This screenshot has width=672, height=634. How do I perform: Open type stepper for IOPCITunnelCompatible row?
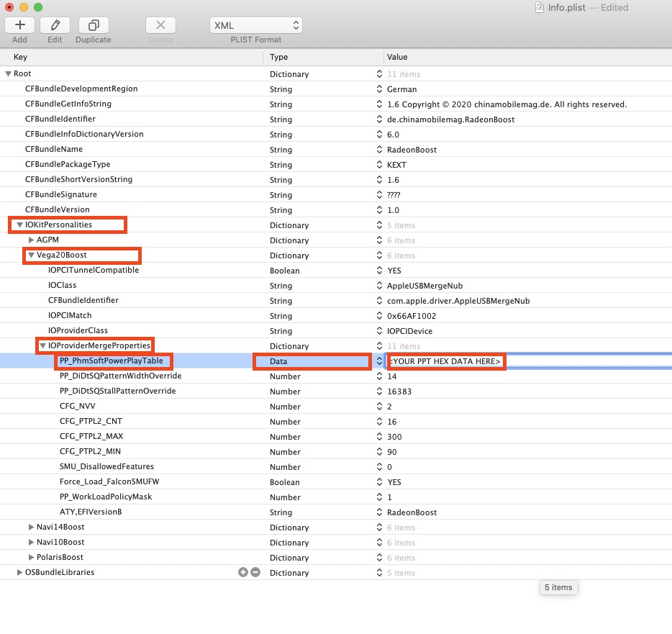click(x=379, y=270)
